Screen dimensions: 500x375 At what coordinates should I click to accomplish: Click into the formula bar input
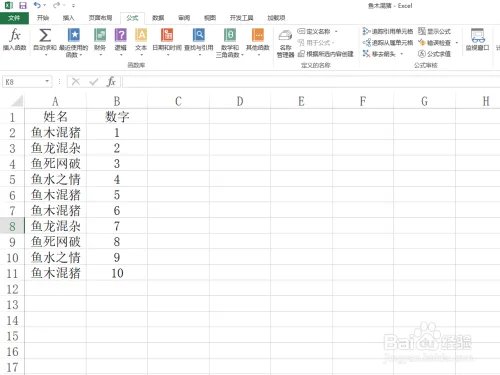pos(310,82)
